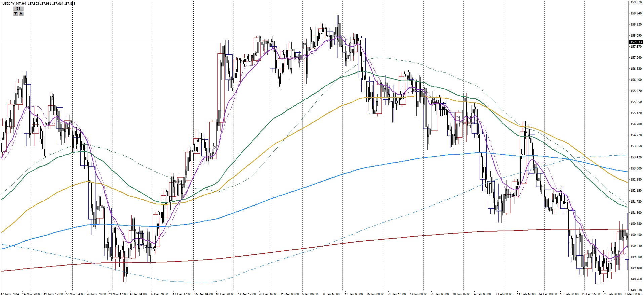Click time axis label 4 Feb 08:00
The height and width of the screenshot is (298, 644).
(x=482, y=294)
